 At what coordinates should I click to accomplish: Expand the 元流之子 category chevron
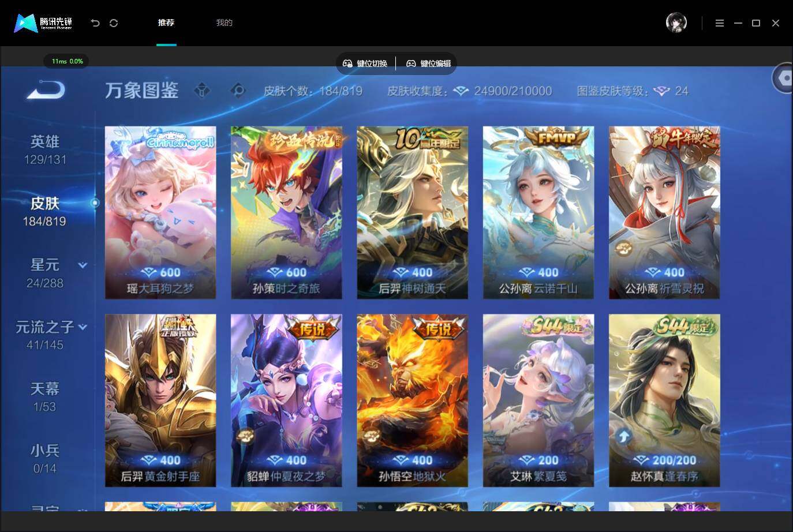[83, 327]
